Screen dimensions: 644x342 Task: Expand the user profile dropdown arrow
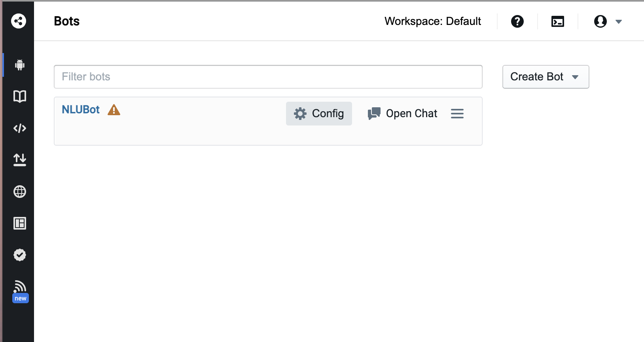click(619, 22)
